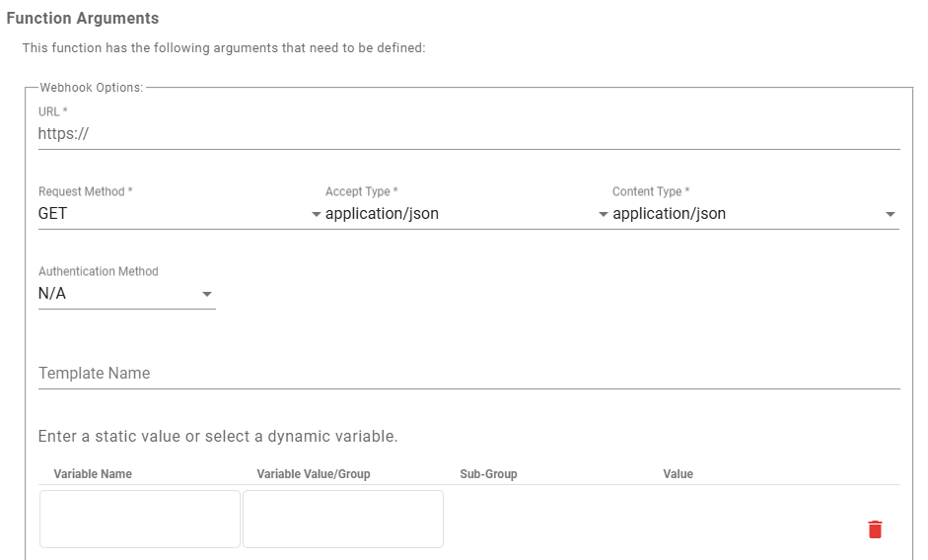Click the Function Arguments heading
The height and width of the screenshot is (560, 928).
pyautogui.click(x=83, y=19)
